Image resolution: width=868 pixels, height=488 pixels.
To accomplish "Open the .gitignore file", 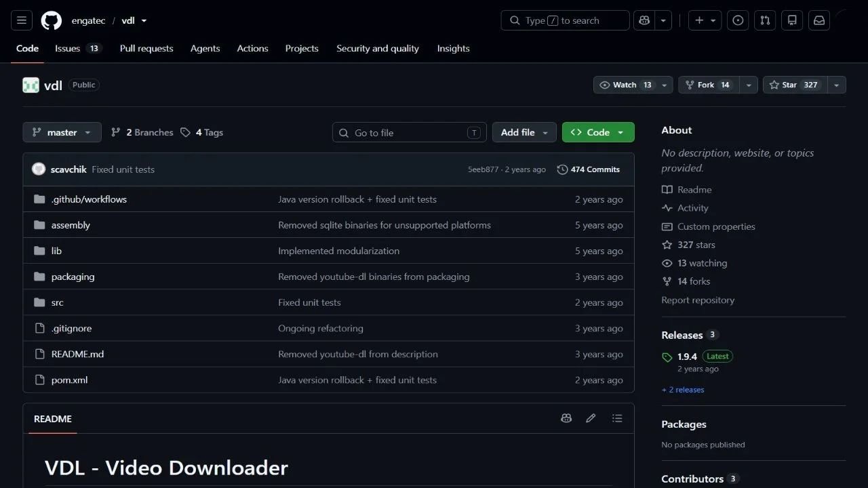I will 71,328.
